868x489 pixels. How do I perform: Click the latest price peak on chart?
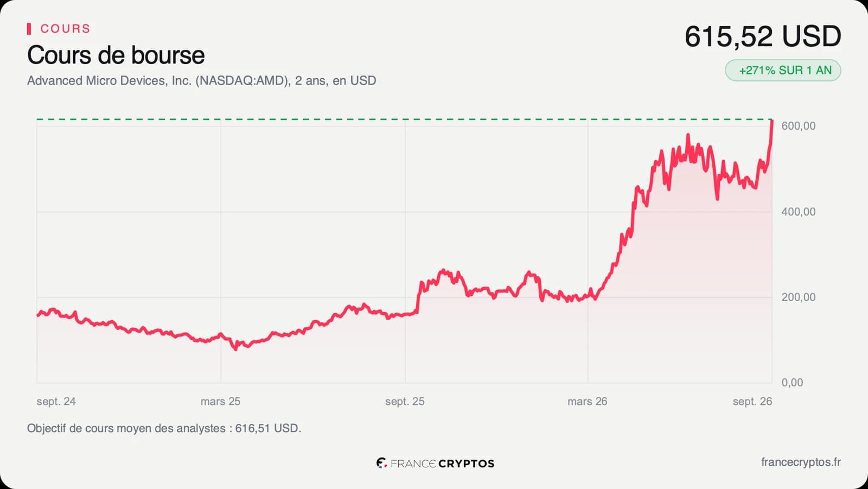tap(771, 122)
